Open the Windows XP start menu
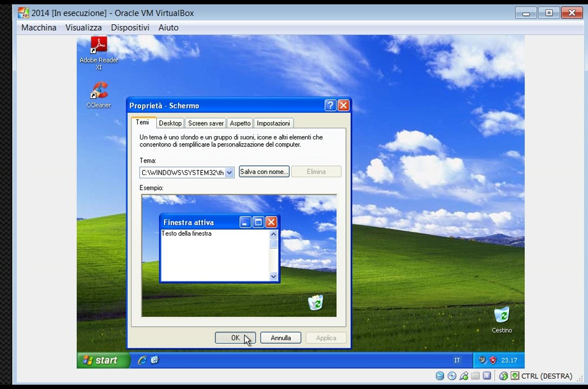The image size is (588, 389). click(x=103, y=360)
